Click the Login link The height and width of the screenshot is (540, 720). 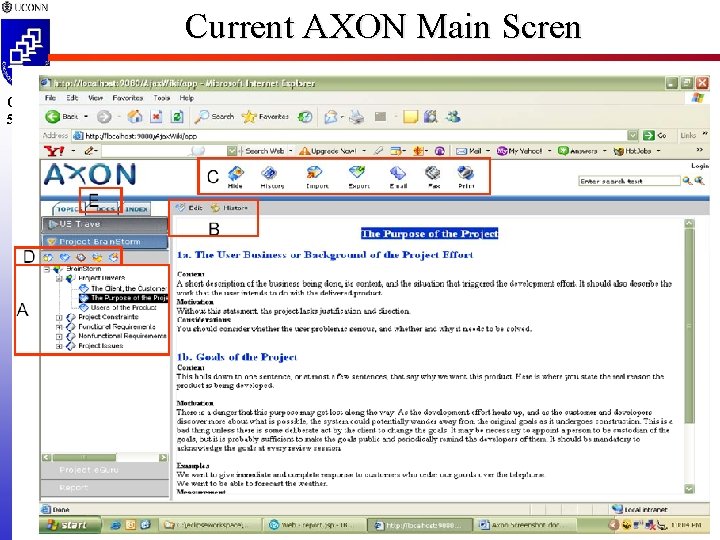pos(700,166)
